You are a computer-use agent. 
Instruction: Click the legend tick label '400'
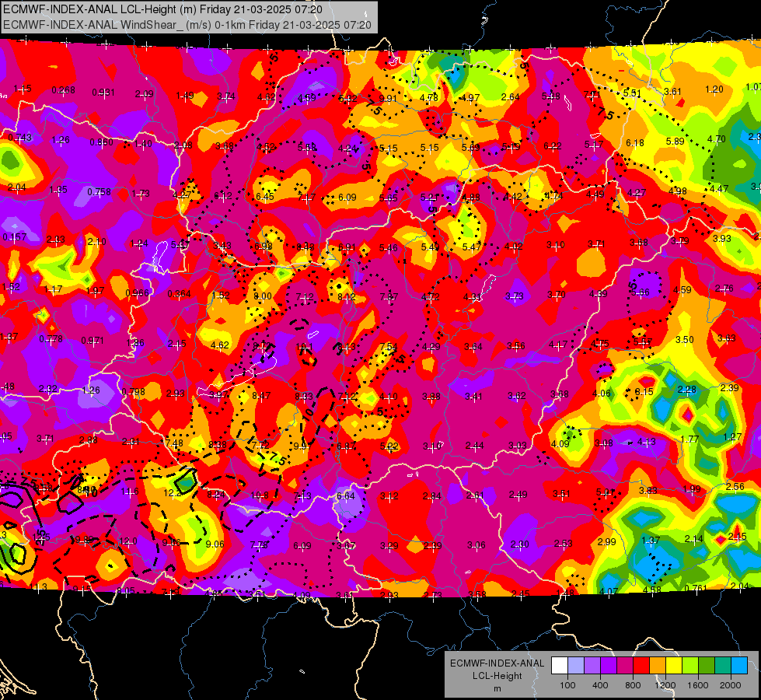click(x=600, y=685)
